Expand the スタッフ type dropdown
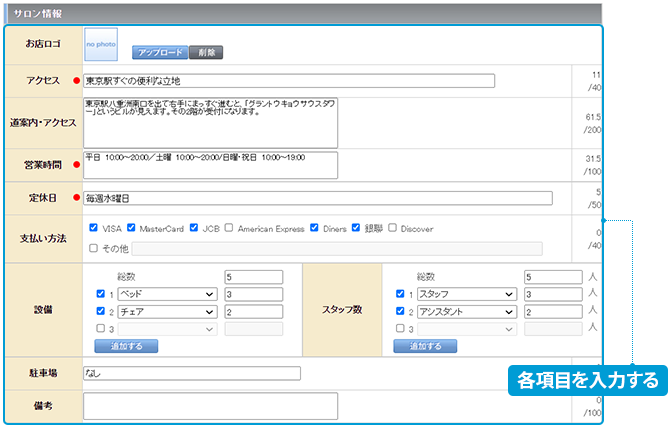This screenshot has width=670, height=432. point(467,294)
